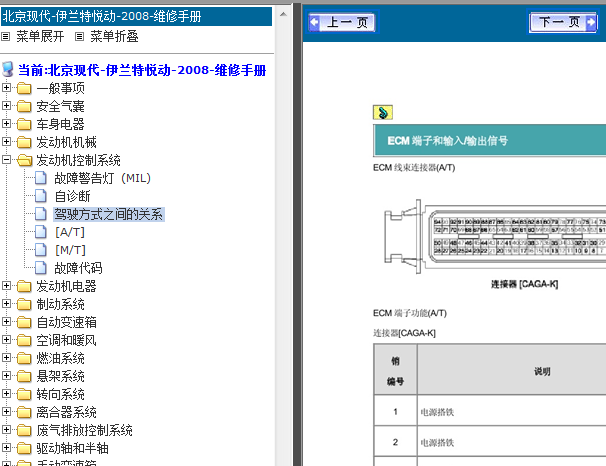Click the 空调和暖风 folder icon

point(24,340)
